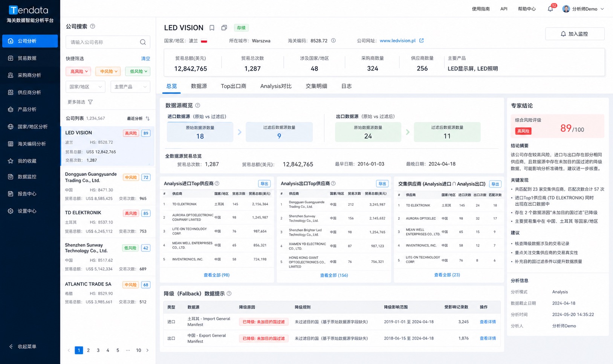Open the 国家/地区 dropdown filter
Viewport: 613px width, 364px height.
86,87
